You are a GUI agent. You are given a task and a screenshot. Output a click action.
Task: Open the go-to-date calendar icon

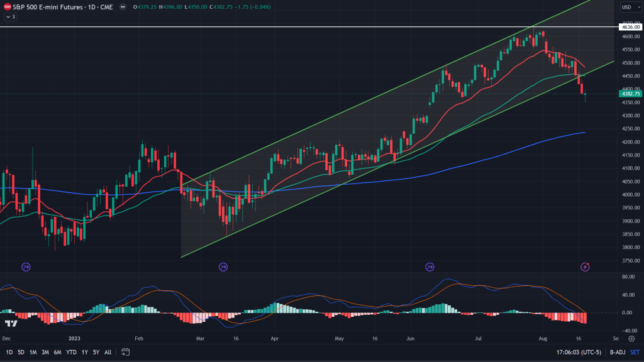coord(126,352)
